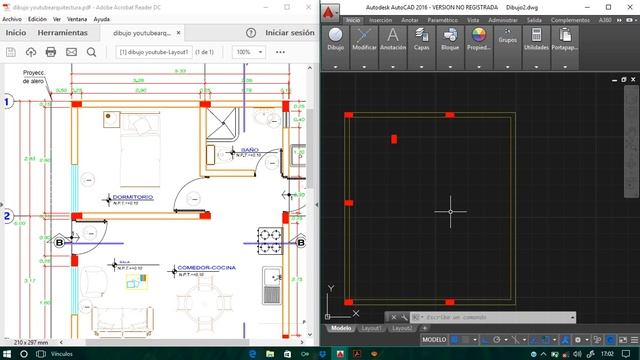Viewport: 640px width, 360px height.
Task: Open polar tracking angle dropdown arrow
Action: (506, 340)
